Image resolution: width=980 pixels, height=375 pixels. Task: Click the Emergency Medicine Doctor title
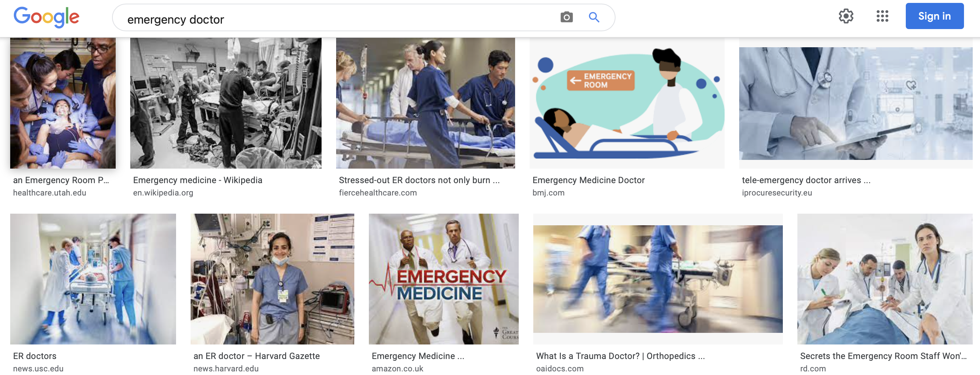tap(588, 180)
